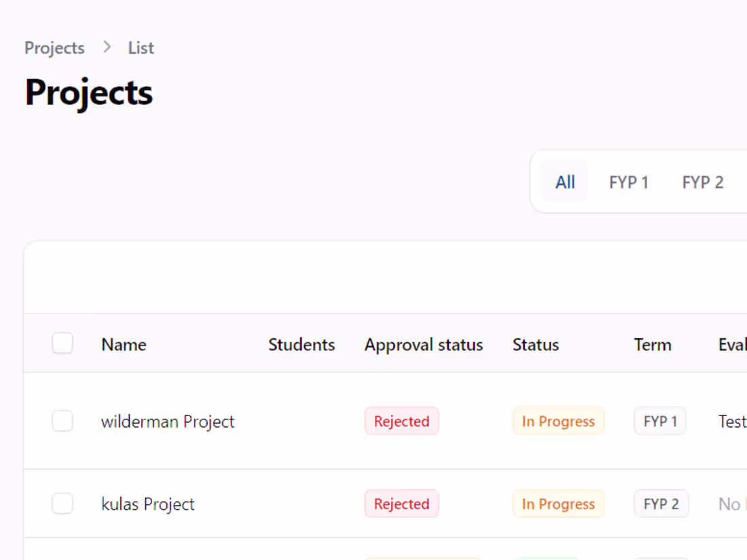This screenshot has height=560, width=747.
Task: Check the select-all checkbox in table header
Action: pos(62,343)
